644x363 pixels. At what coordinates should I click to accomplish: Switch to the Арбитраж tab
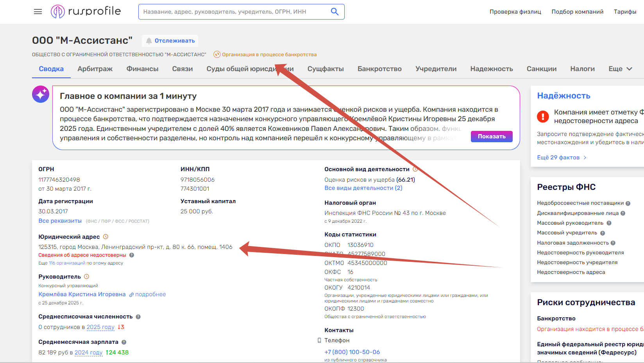95,69
